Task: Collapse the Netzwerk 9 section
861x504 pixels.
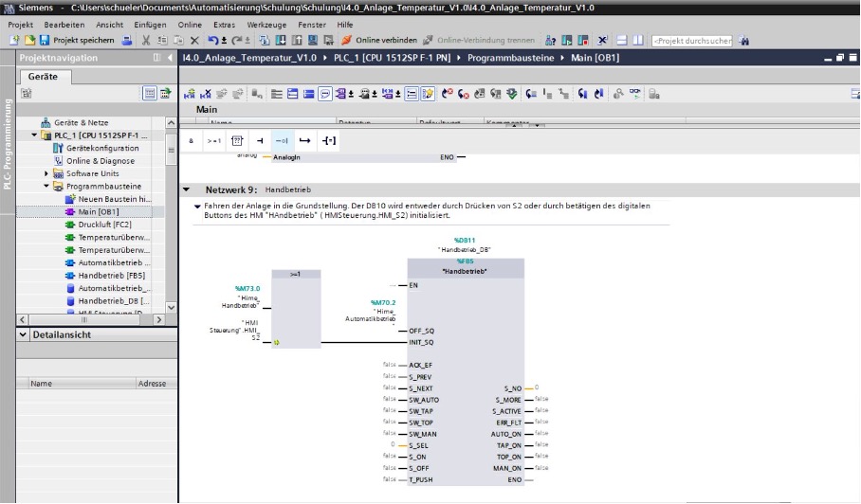Action: tap(187, 189)
